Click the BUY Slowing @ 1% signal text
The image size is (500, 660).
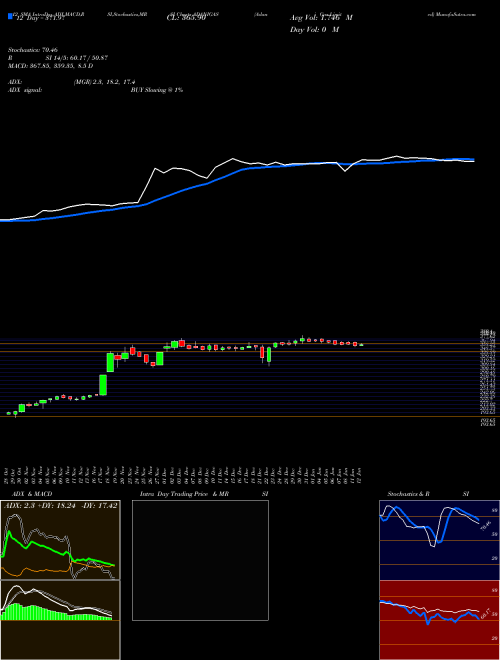[157, 90]
